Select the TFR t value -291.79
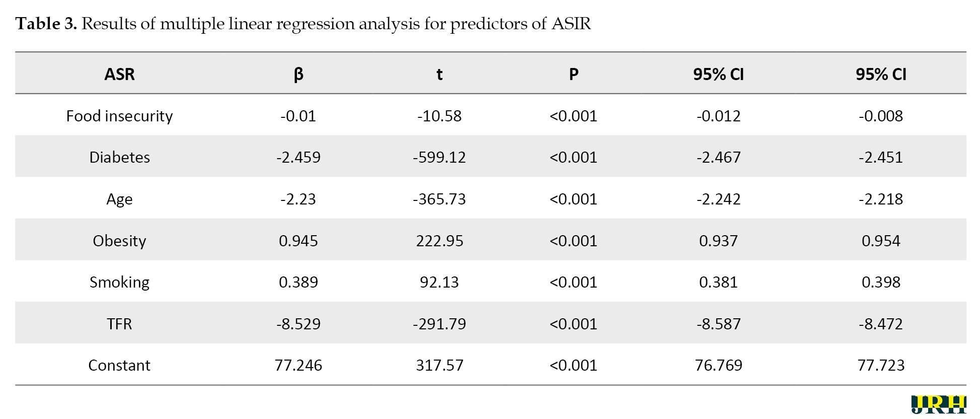Image resolution: width=980 pixels, height=419 pixels. [439, 324]
